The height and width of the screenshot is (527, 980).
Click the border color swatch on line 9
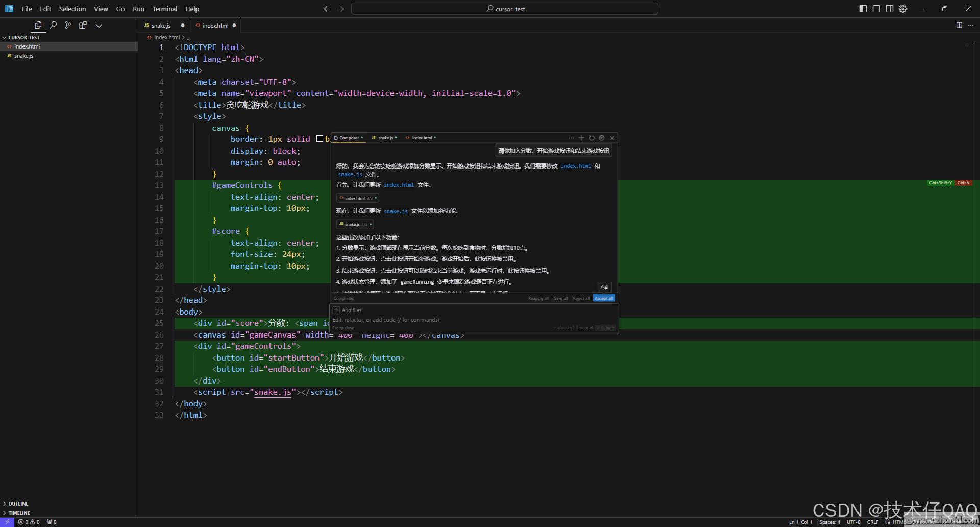click(x=320, y=139)
